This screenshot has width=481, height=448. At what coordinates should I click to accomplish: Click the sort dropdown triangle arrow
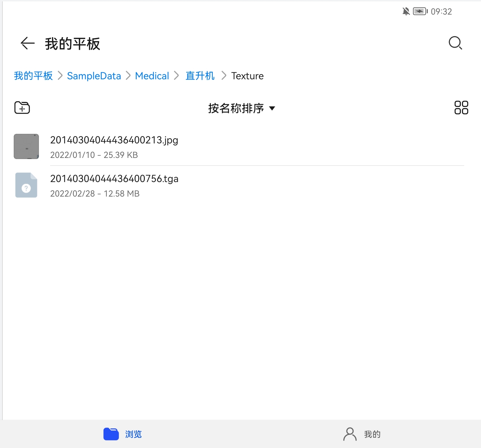coord(272,108)
